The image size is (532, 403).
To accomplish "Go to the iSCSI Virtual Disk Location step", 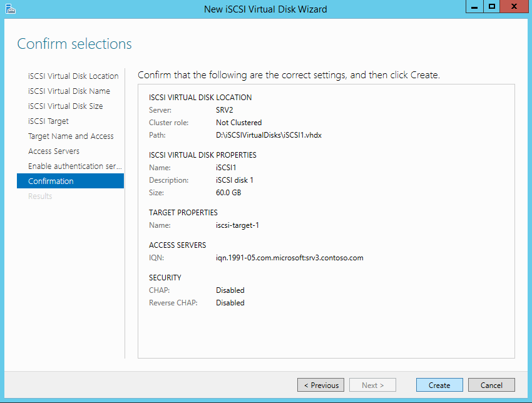I will (x=73, y=76).
